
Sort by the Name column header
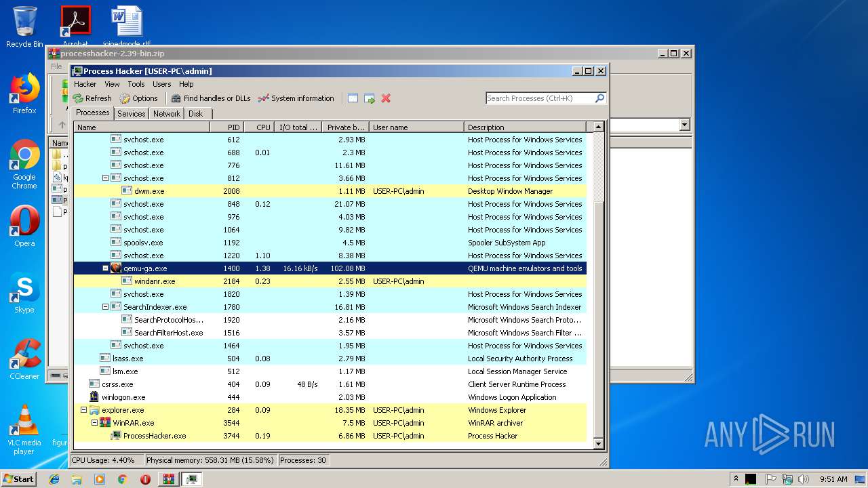142,127
